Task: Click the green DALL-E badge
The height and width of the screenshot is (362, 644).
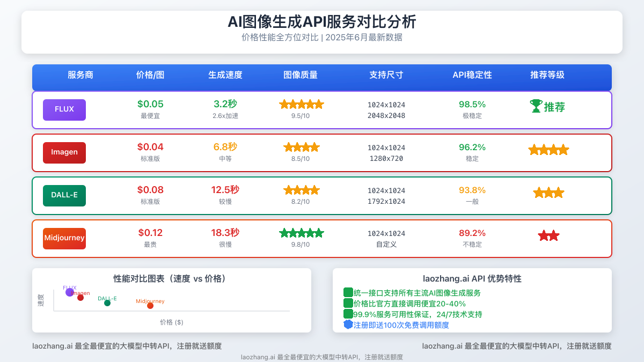Action: 64,195
